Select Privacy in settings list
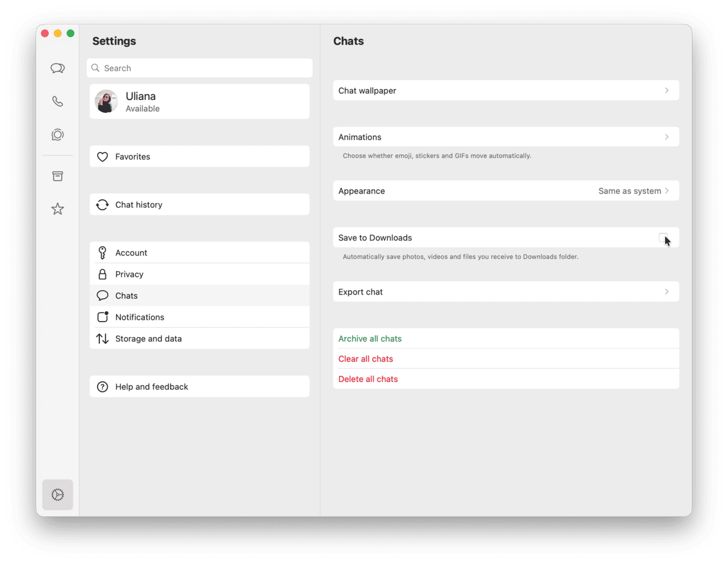728x564 pixels. pyautogui.click(x=129, y=274)
